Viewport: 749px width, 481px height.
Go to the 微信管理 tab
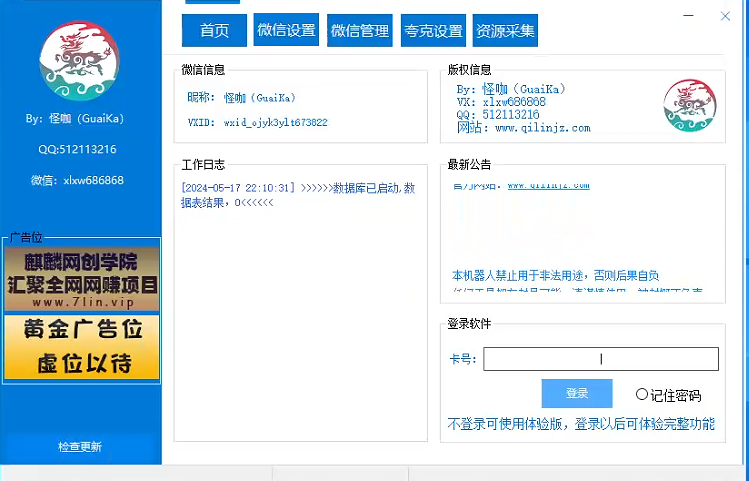coord(360,31)
